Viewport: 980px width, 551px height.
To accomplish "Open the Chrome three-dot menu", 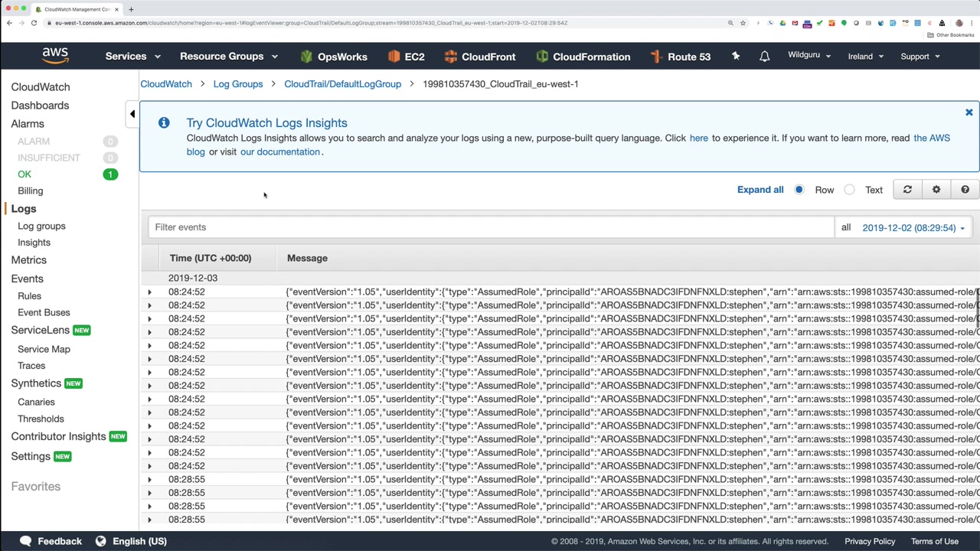I will coord(972,23).
